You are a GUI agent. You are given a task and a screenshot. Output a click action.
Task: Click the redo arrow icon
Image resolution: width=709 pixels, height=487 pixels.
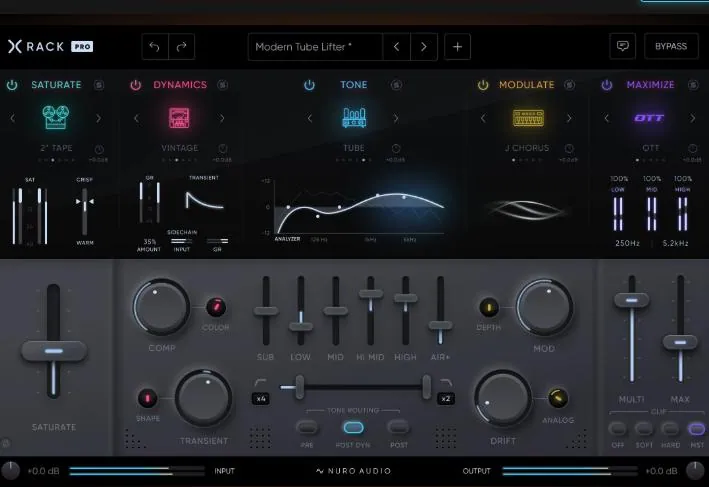(182, 47)
